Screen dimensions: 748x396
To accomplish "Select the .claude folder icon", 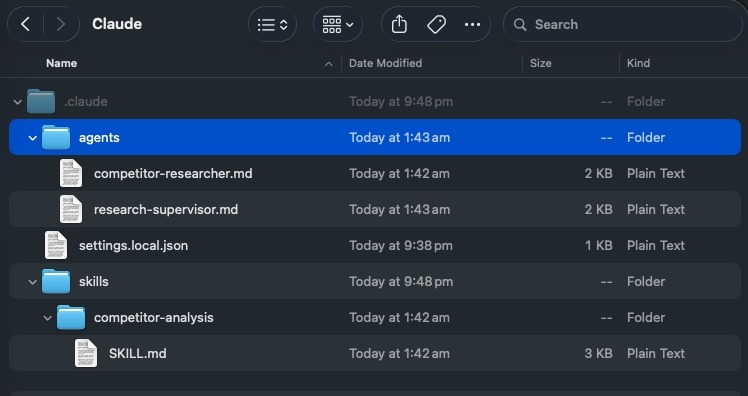I will (x=41, y=101).
